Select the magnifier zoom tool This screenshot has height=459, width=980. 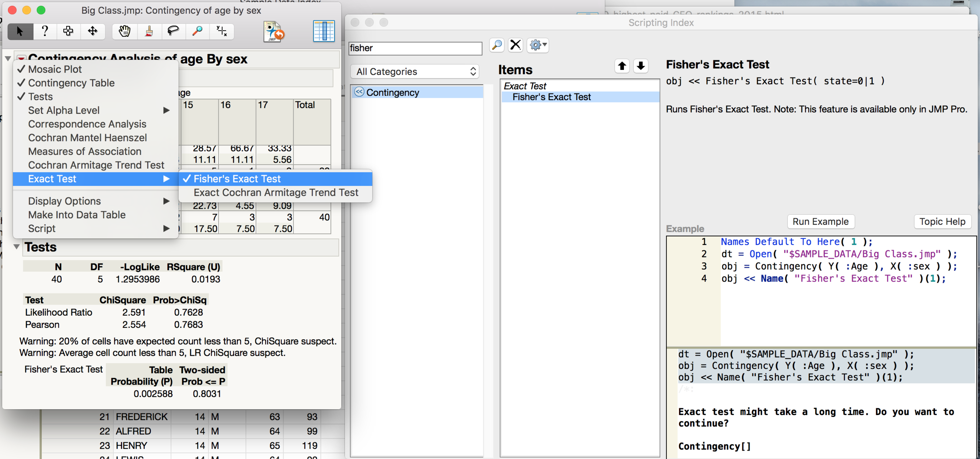[x=197, y=31]
